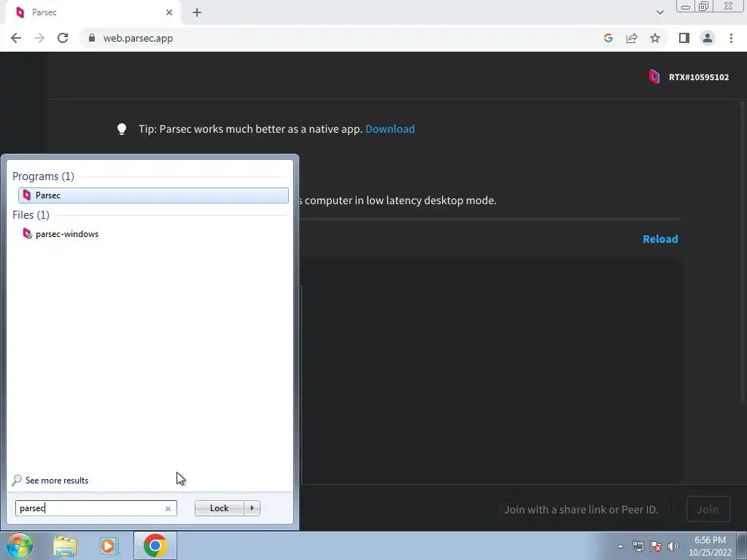Click the Google icon in address bar
The image size is (747, 560).
coord(608,38)
